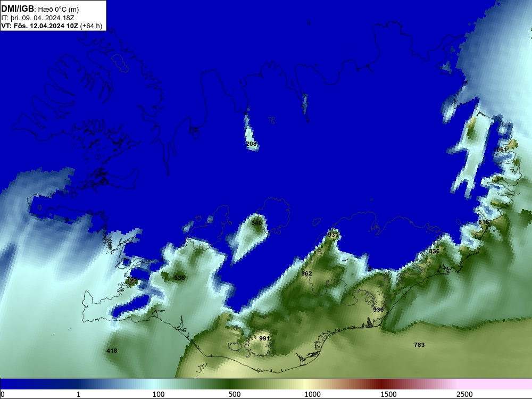Click the 818 value label
The height and width of the screenshot is (399, 532).
pyautogui.click(x=484, y=222)
